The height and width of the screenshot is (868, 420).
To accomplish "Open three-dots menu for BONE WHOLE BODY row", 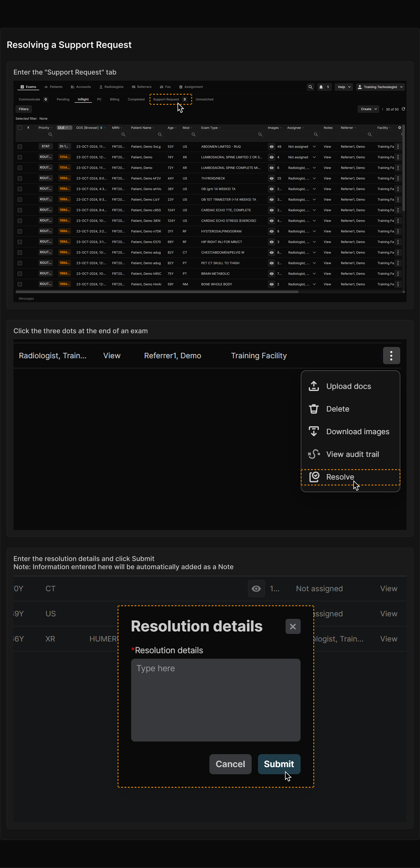I will (398, 284).
